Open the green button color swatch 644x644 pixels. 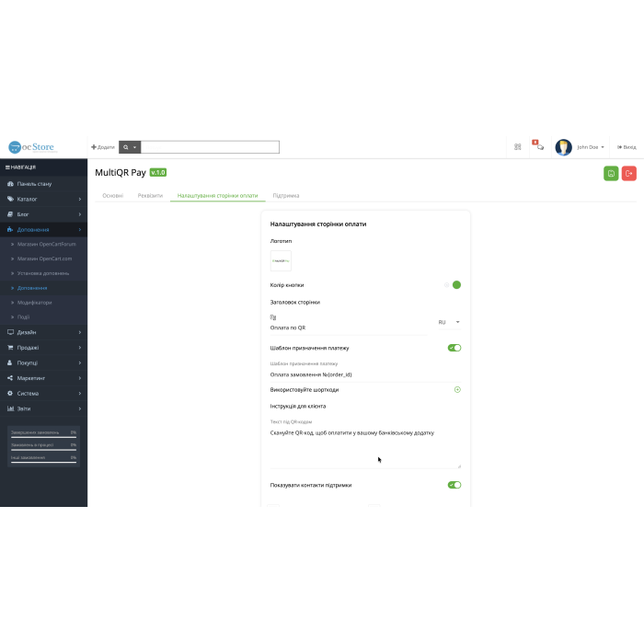[x=456, y=284]
